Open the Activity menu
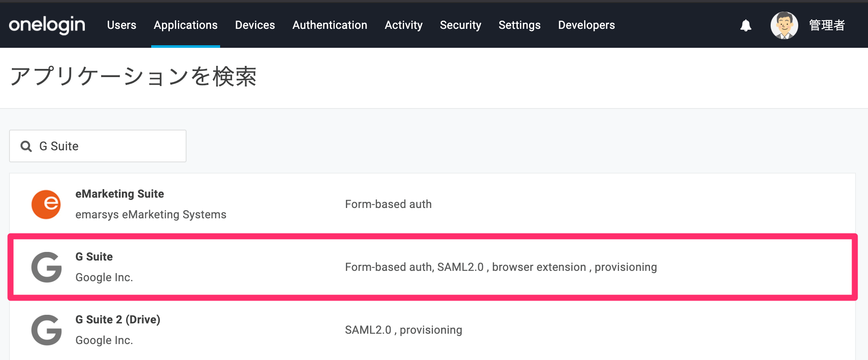Image resolution: width=868 pixels, height=360 pixels. 404,25
